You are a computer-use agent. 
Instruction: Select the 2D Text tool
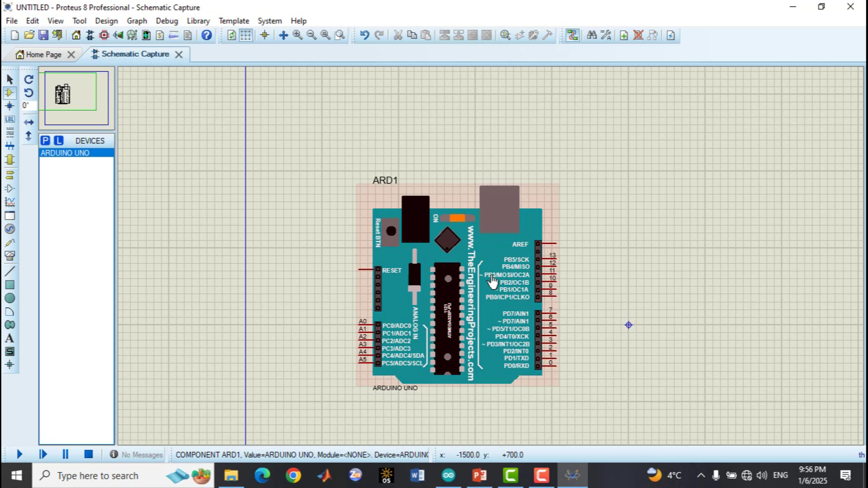(10, 338)
